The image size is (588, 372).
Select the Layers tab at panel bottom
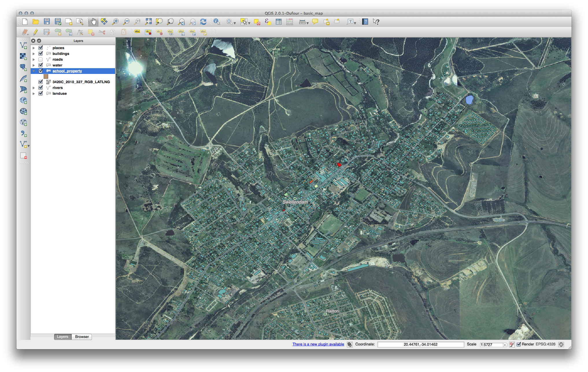(62, 336)
